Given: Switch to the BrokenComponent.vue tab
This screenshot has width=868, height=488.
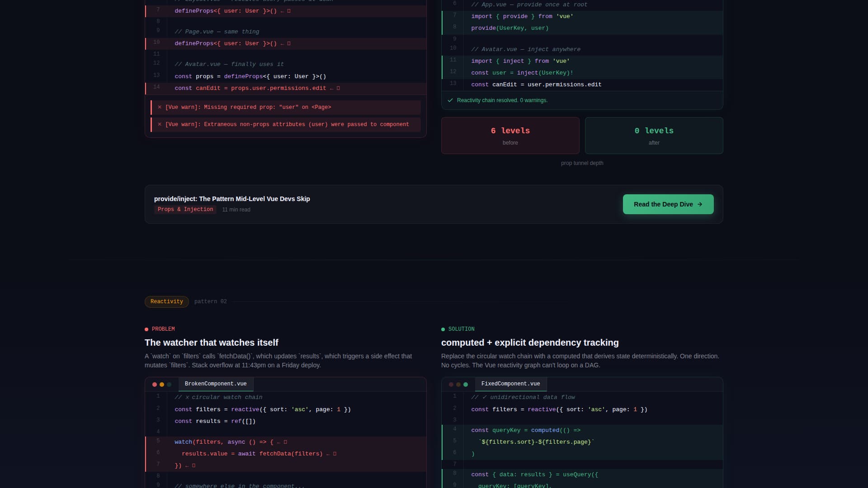Looking at the screenshot, I should pyautogui.click(x=216, y=384).
